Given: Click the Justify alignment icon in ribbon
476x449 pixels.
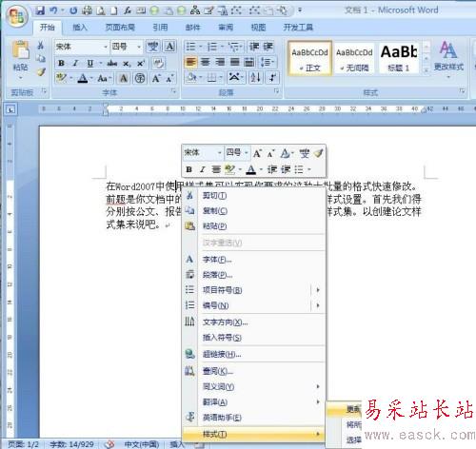Looking at the screenshot, I should click(x=235, y=62).
